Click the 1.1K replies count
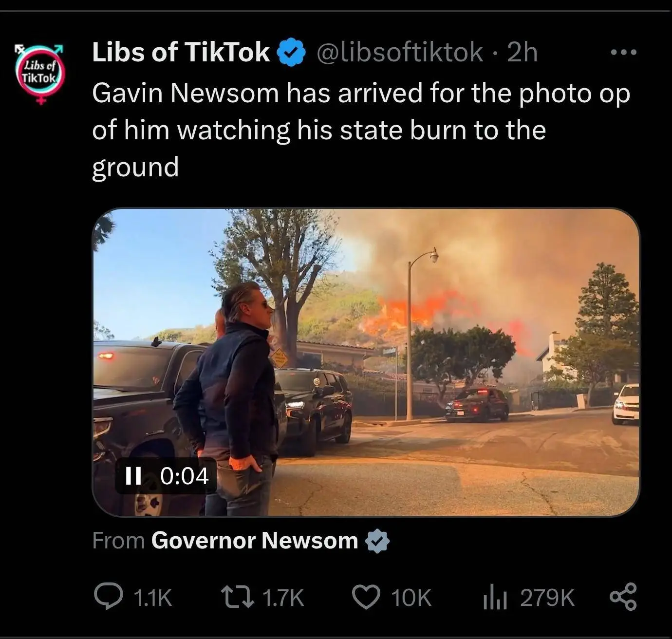Image resolution: width=672 pixels, height=639 pixels. tap(152, 598)
